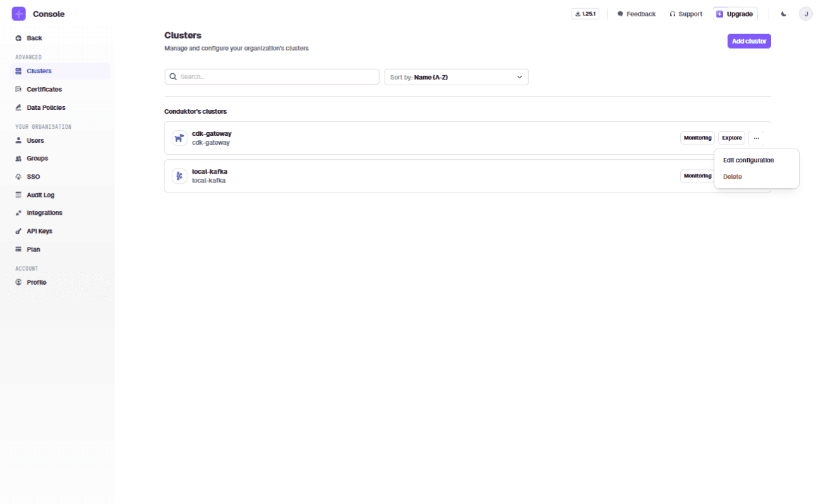
Task: Click the version 1.25.1 download badge
Action: 585,14
